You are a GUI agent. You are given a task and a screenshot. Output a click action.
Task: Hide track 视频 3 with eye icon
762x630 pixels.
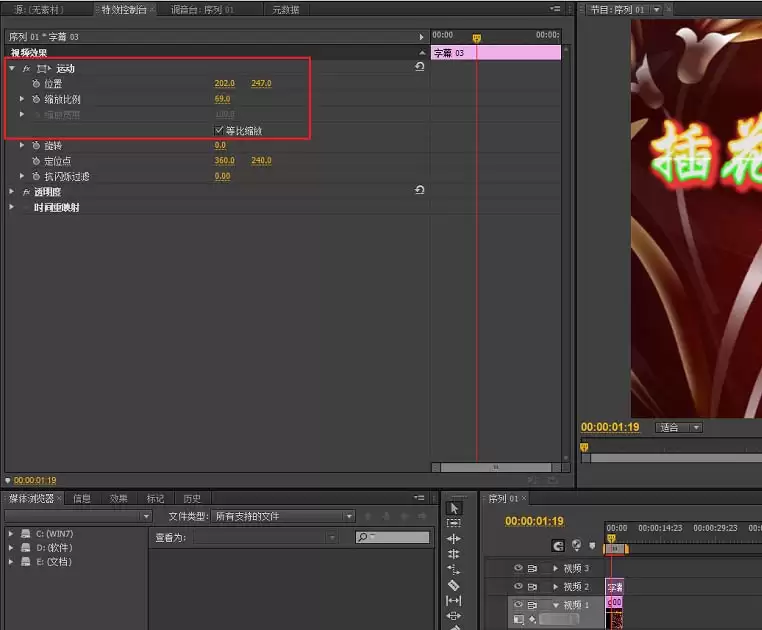tap(518, 568)
